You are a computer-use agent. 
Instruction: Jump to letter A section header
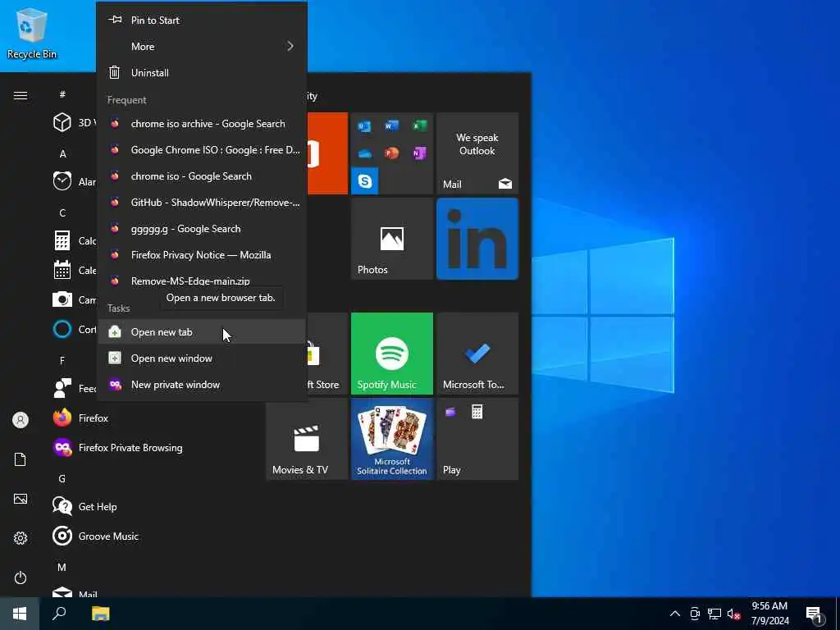62,153
